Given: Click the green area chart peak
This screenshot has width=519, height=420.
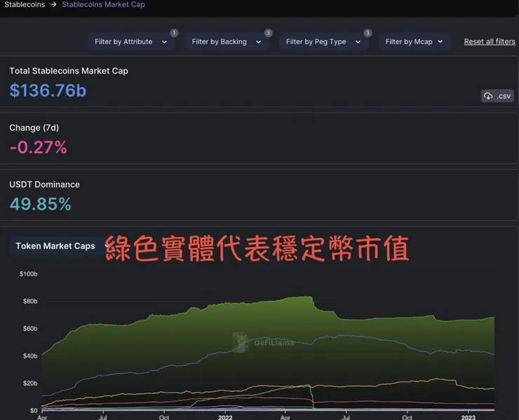Looking at the screenshot, I should (309, 297).
